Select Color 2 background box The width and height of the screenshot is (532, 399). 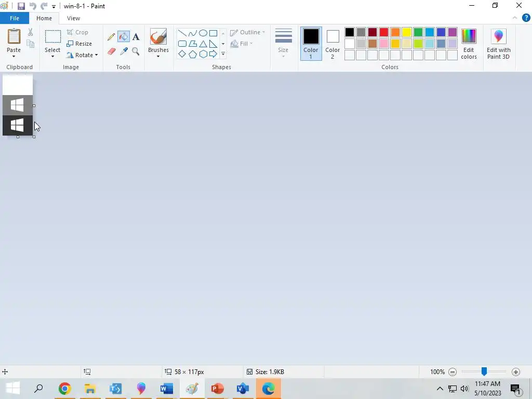(x=332, y=44)
